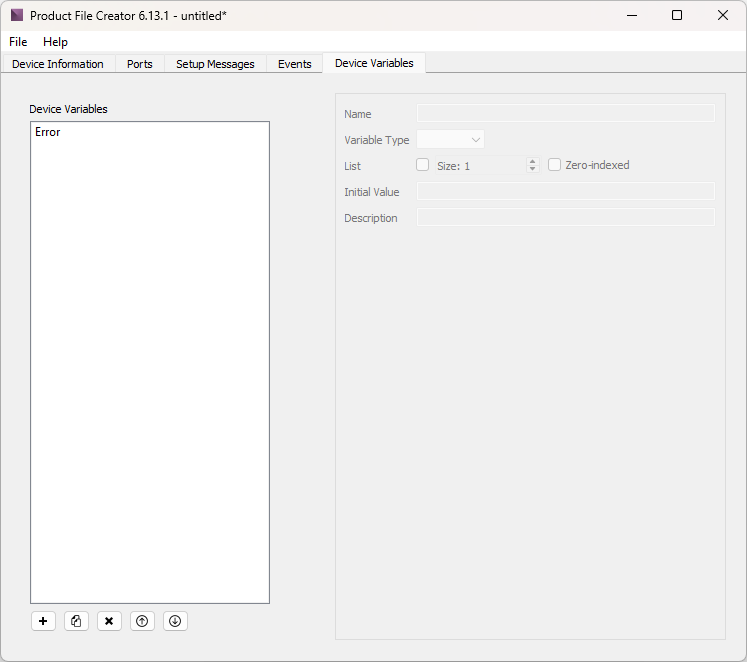The width and height of the screenshot is (747, 662).
Task: Select the Error variable in list
Action: pos(48,132)
